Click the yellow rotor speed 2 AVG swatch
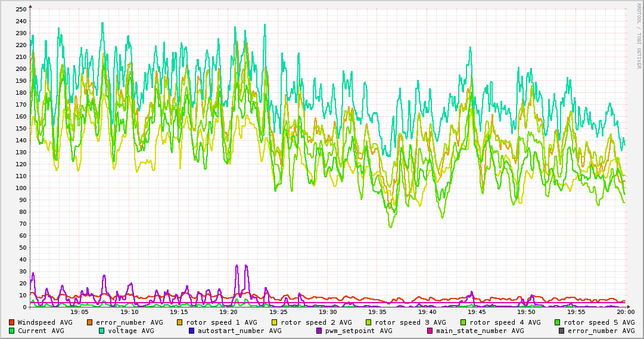The height and width of the screenshot is (339, 644). [x=275, y=322]
